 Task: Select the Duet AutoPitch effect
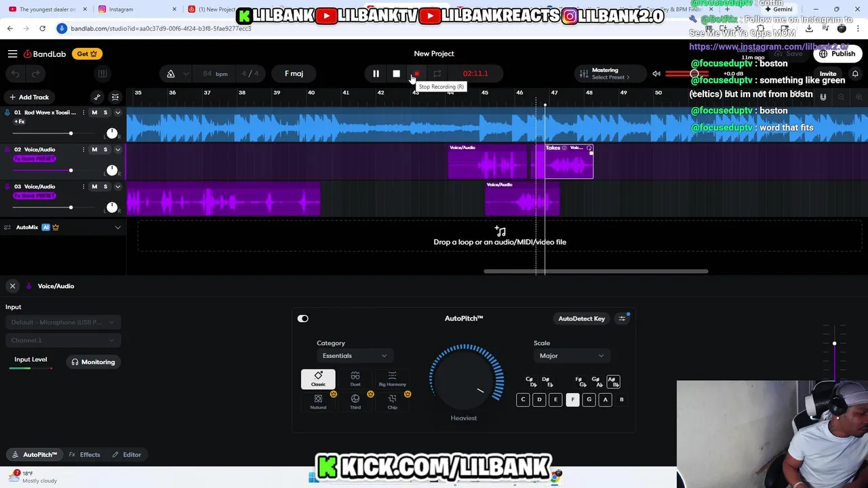tap(355, 379)
